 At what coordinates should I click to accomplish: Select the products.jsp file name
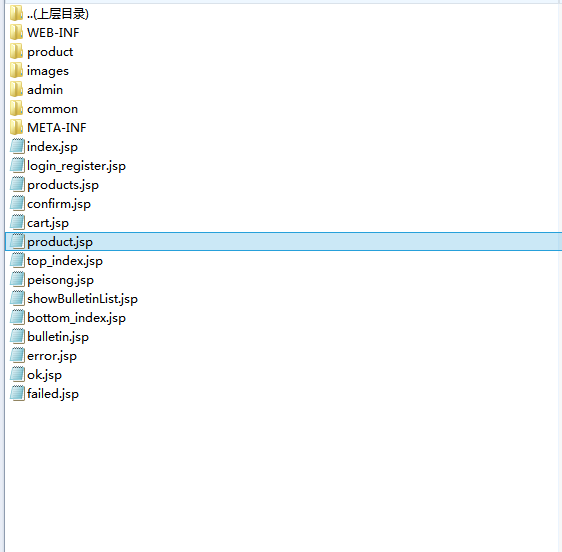pyautogui.click(x=63, y=185)
